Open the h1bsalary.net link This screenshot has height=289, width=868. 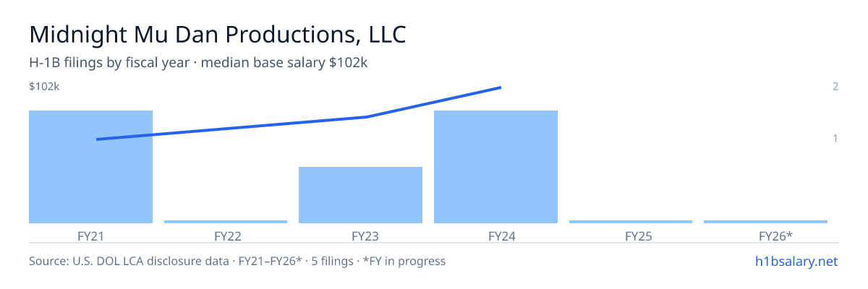[x=796, y=261]
